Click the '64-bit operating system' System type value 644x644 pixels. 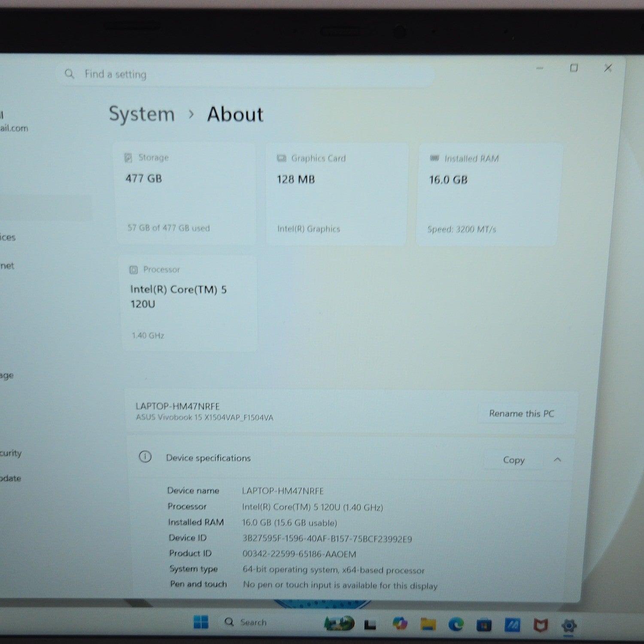point(334,570)
